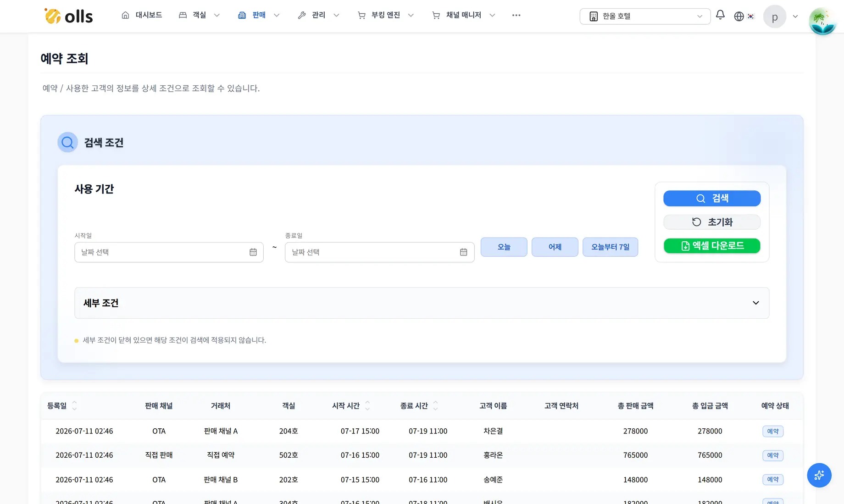This screenshot has width=844, height=504.
Task: Click the 예약 status badge for 송예준
Action: click(x=773, y=480)
